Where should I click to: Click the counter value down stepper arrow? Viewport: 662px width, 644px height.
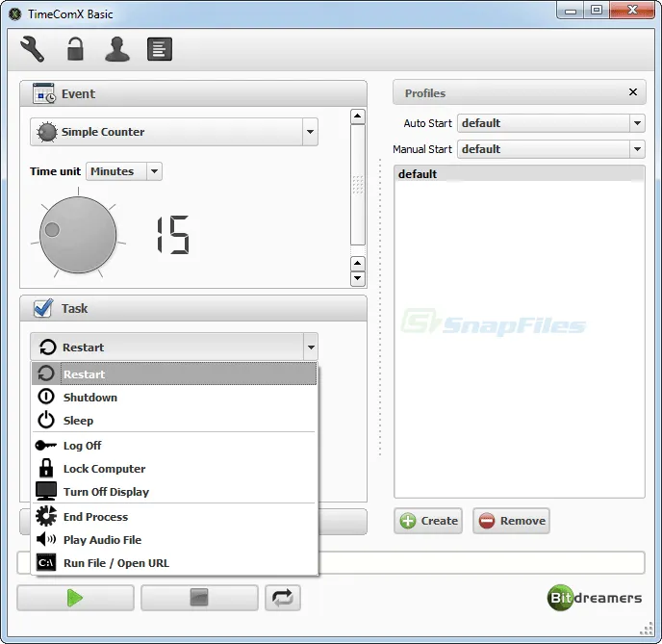click(x=358, y=278)
